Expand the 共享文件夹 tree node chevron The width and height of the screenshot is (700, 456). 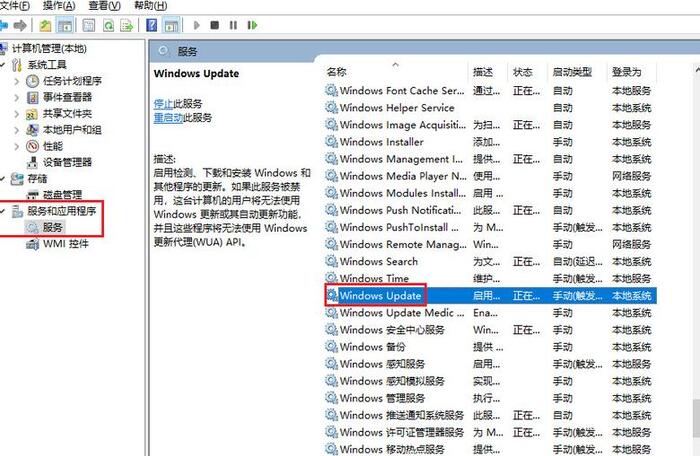click(x=17, y=114)
